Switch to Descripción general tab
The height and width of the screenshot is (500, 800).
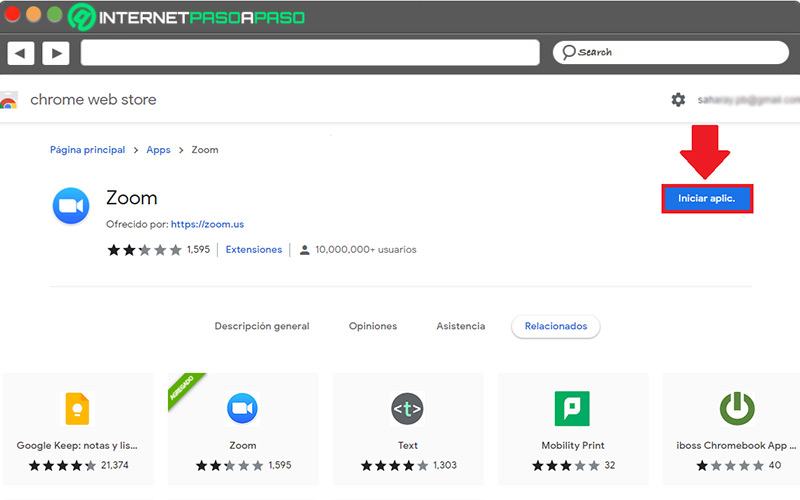pyautogui.click(x=262, y=326)
